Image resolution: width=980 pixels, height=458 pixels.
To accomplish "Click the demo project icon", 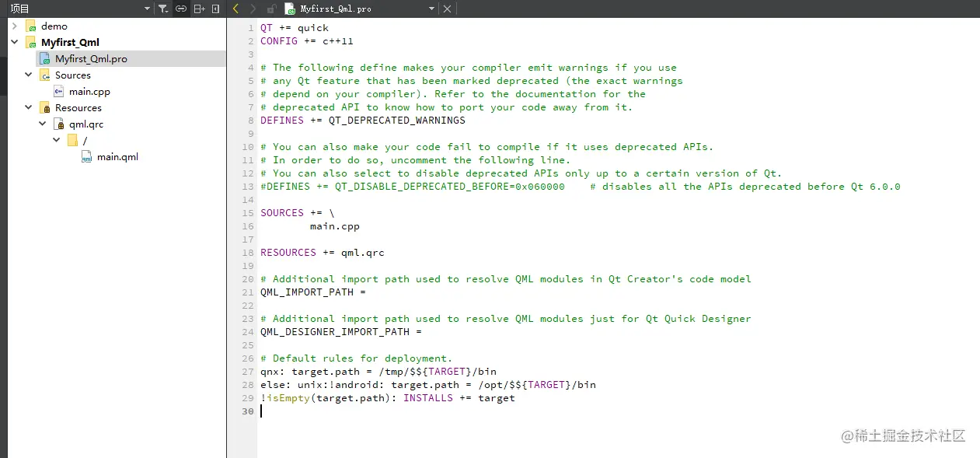I will pyautogui.click(x=31, y=26).
